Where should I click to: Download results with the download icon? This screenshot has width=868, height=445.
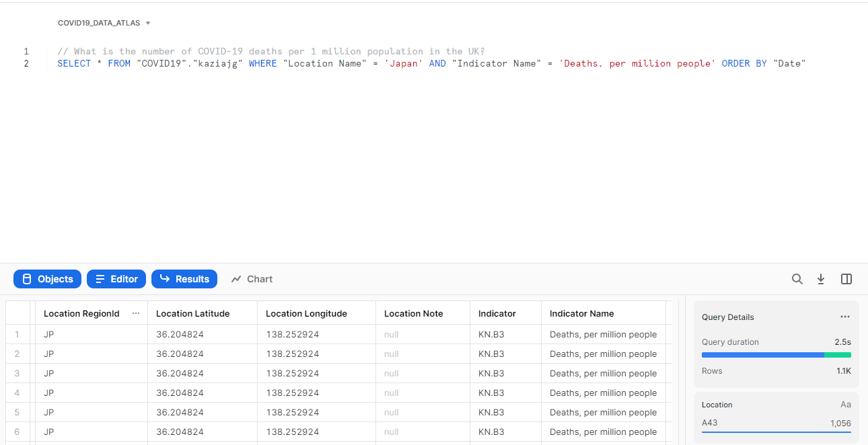click(x=821, y=279)
